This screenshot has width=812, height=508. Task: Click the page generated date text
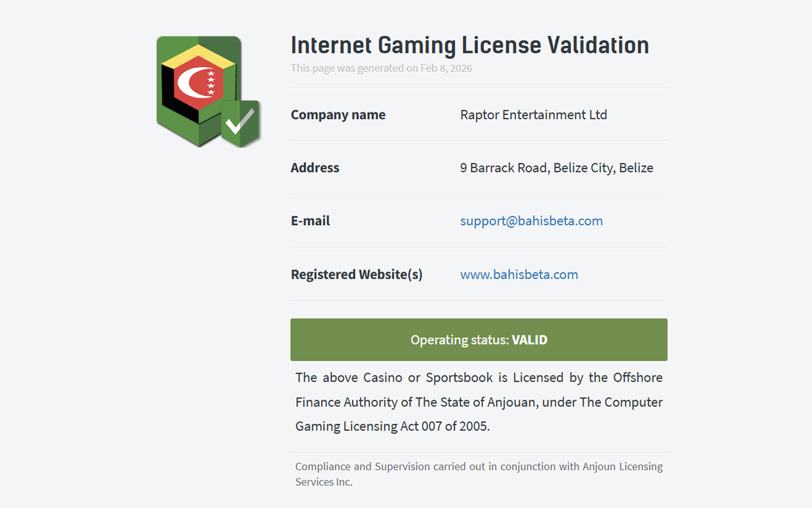[381, 69]
